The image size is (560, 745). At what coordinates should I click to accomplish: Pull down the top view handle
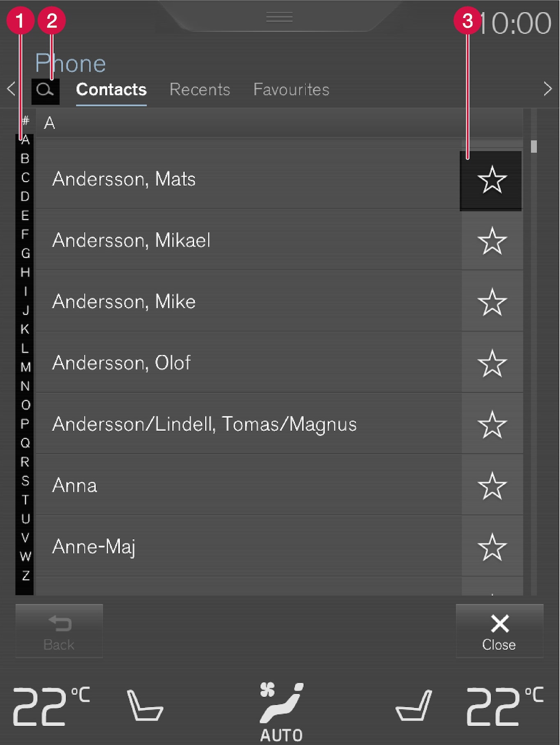click(x=279, y=17)
